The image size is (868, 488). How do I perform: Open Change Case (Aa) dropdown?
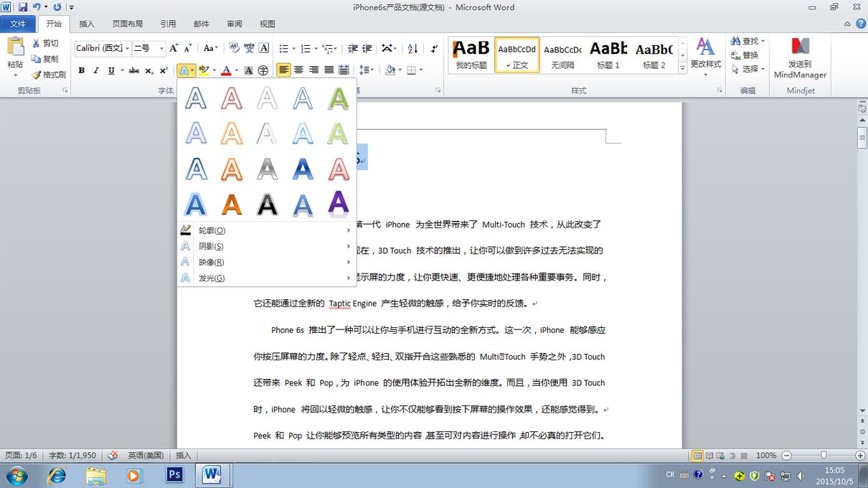tap(210, 48)
